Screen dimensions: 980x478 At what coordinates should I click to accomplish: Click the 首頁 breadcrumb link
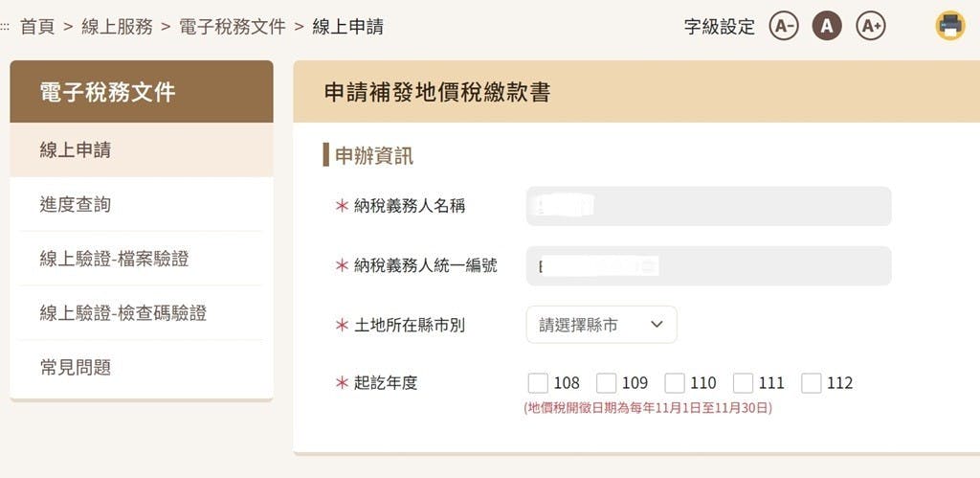coord(37,27)
